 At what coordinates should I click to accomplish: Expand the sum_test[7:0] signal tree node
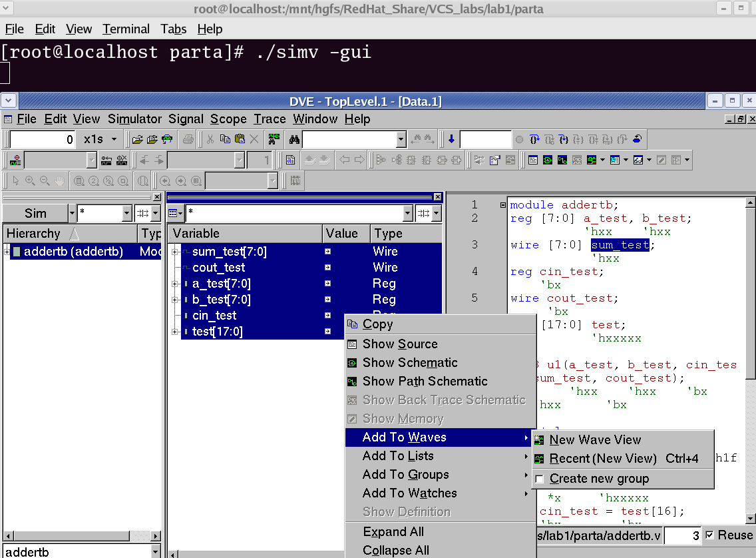tap(174, 252)
